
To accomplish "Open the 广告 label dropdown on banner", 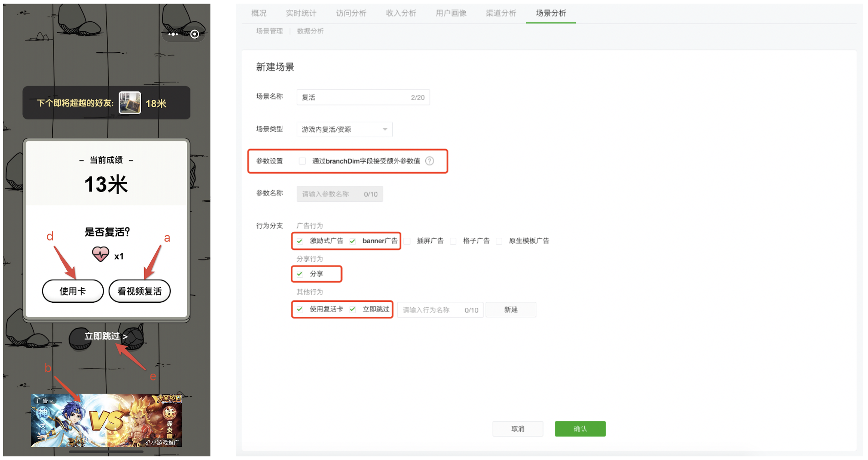I will [45, 400].
